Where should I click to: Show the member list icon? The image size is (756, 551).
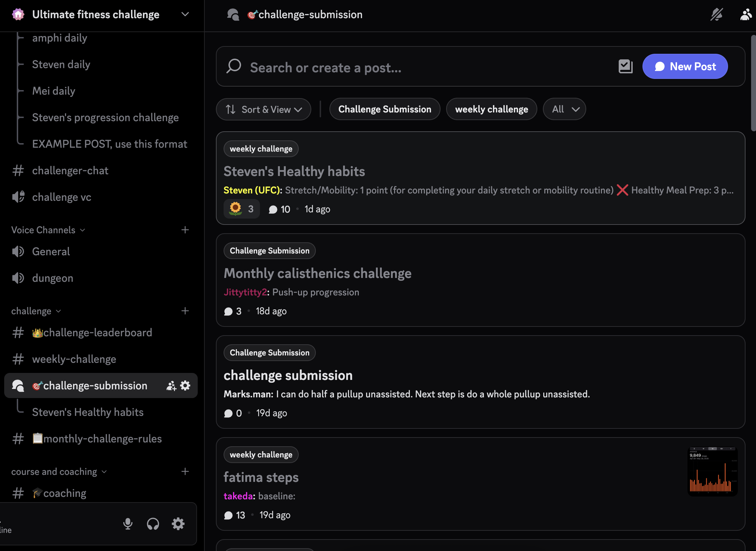coord(746,15)
